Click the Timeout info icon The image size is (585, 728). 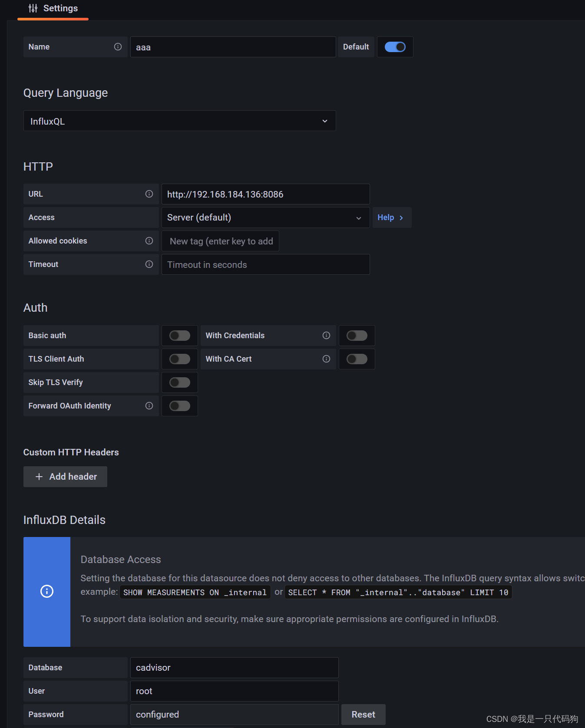149,264
